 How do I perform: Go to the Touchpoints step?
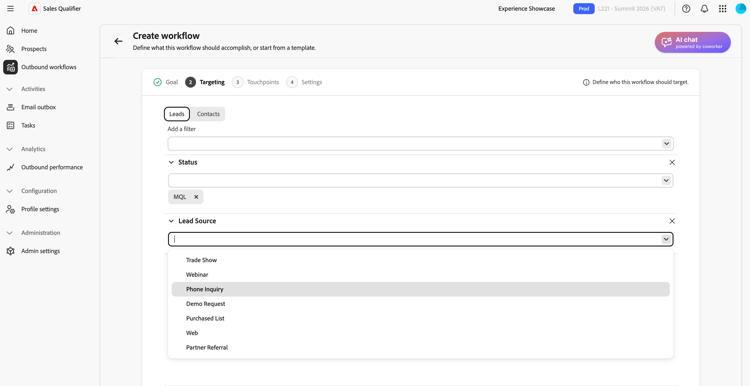pyautogui.click(x=256, y=82)
